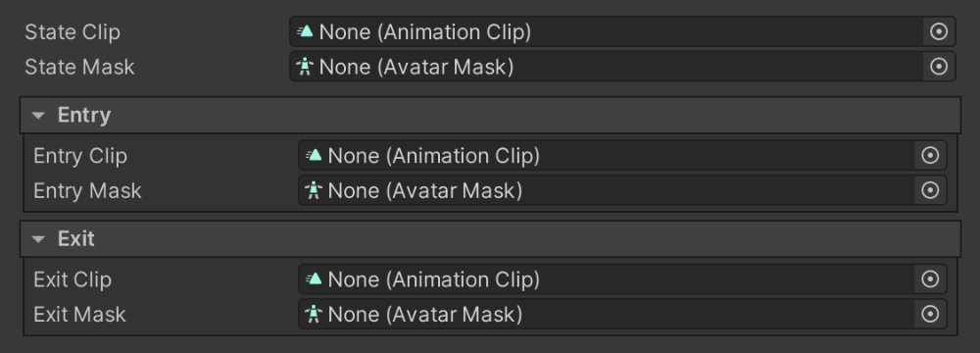Click the Entry Clip property label
The height and width of the screenshot is (353, 980).
[x=80, y=156]
